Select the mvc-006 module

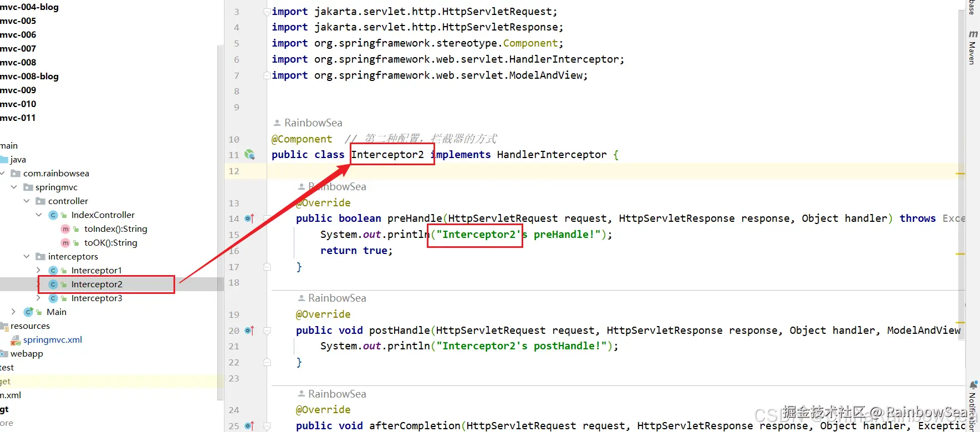point(18,35)
